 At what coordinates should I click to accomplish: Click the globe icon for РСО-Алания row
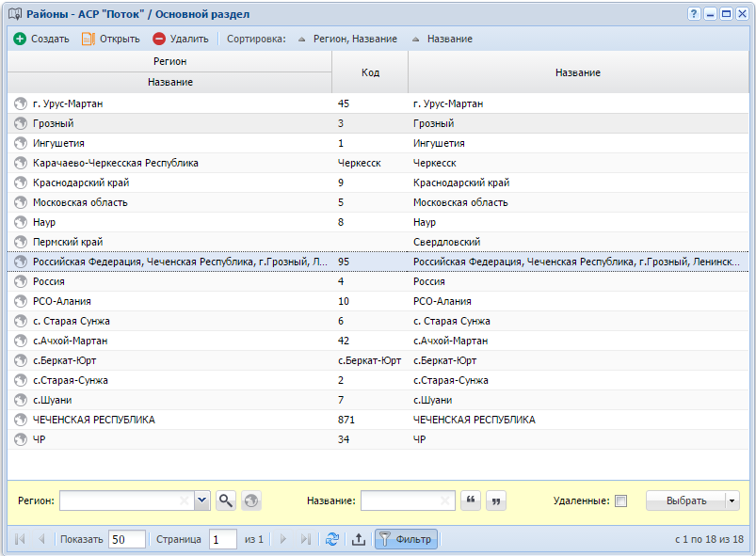click(21, 301)
